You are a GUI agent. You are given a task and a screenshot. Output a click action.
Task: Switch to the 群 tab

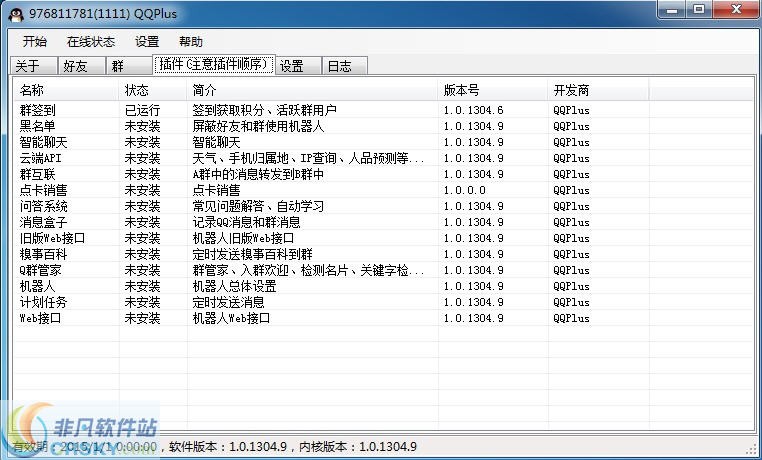(129, 66)
